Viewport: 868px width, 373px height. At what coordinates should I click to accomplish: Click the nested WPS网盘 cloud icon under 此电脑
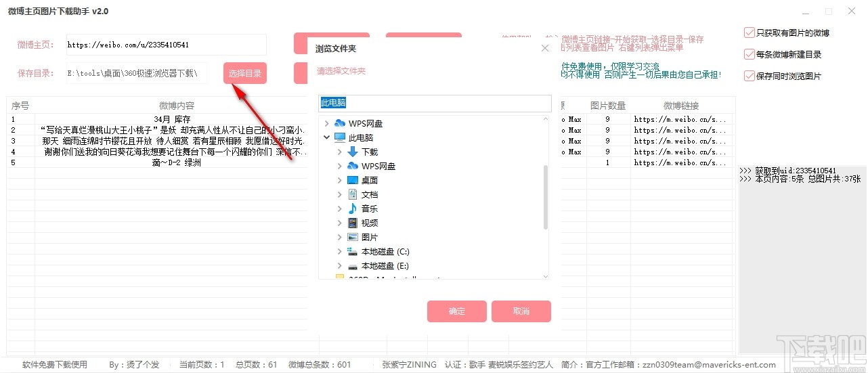pyautogui.click(x=352, y=166)
